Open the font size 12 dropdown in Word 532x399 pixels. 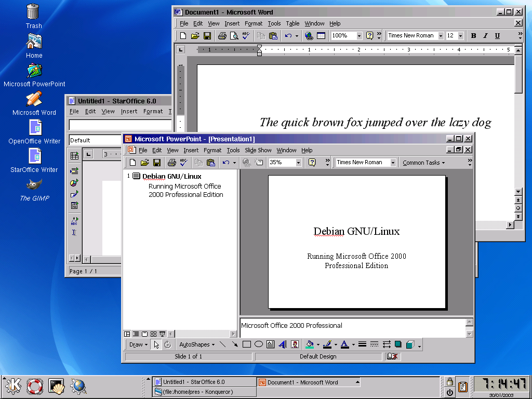coord(460,36)
